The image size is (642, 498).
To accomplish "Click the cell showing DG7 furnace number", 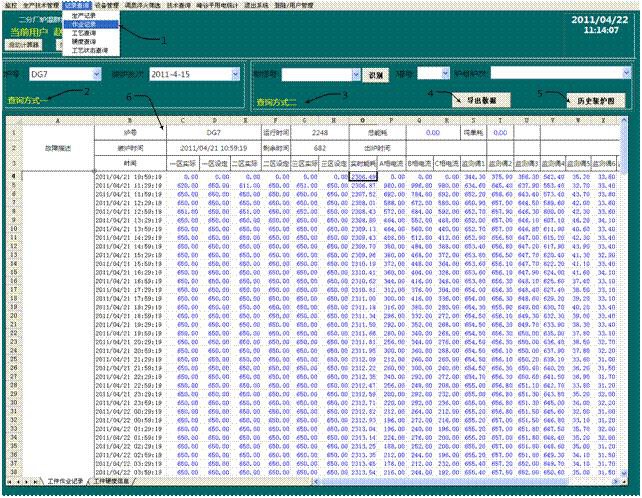I will tap(213, 131).
